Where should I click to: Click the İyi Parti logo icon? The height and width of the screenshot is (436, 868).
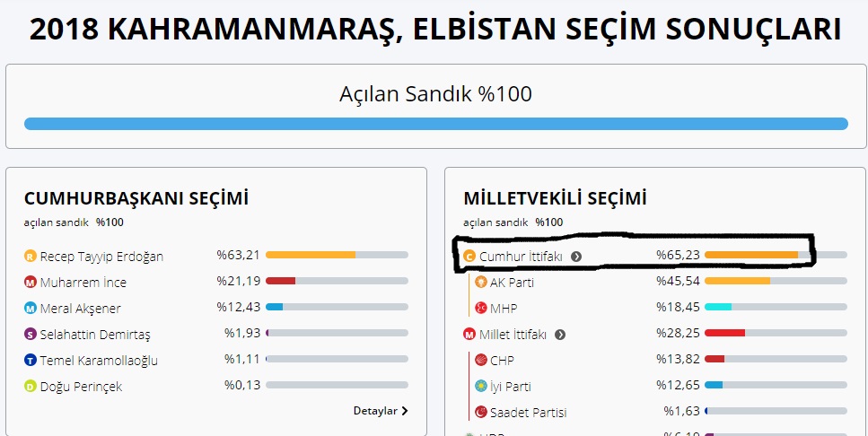pyautogui.click(x=481, y=386)
